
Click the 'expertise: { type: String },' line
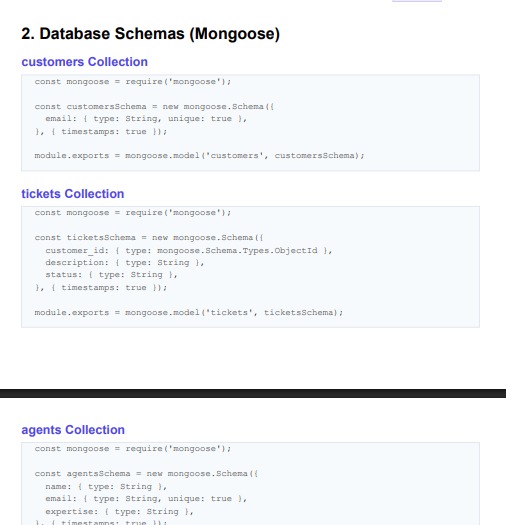[x=119, y=512]
